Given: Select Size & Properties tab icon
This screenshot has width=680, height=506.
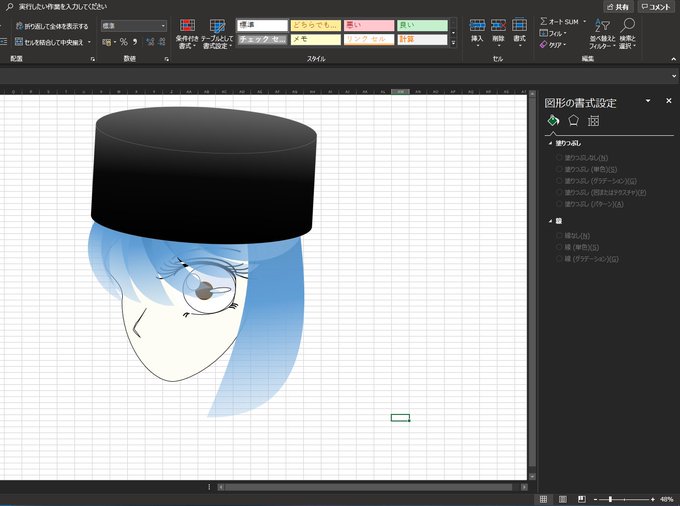Looking at the screenshot, I should coord(593,121).
